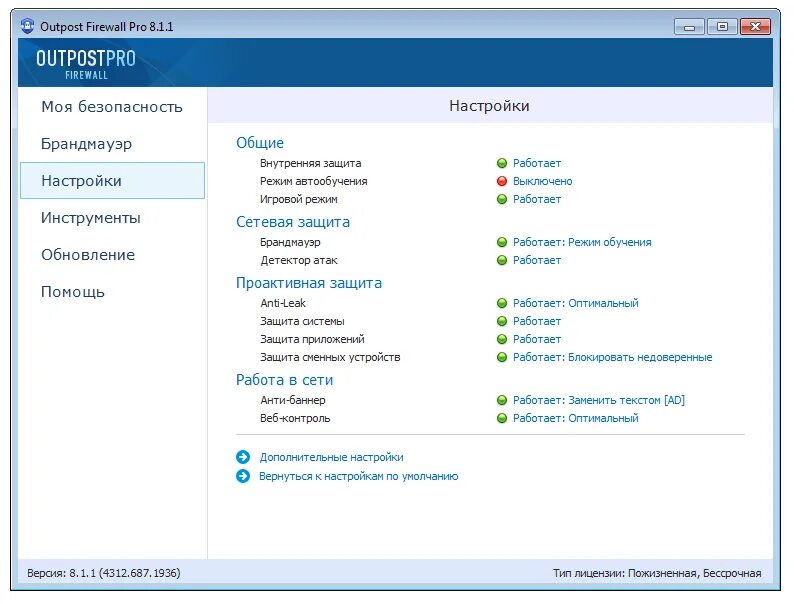Click Выключено link for Режим автообучения
Viewport: 794px width, 604px height.
point(542,181)
